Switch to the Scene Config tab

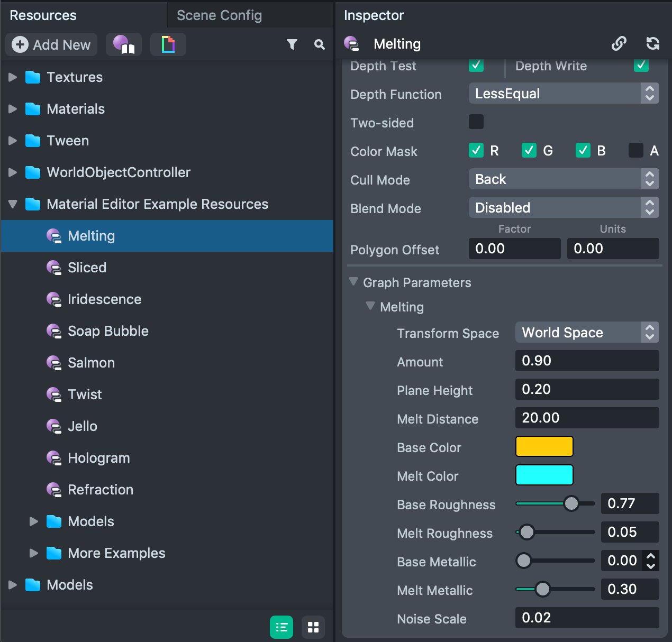(x=219, y=15)
